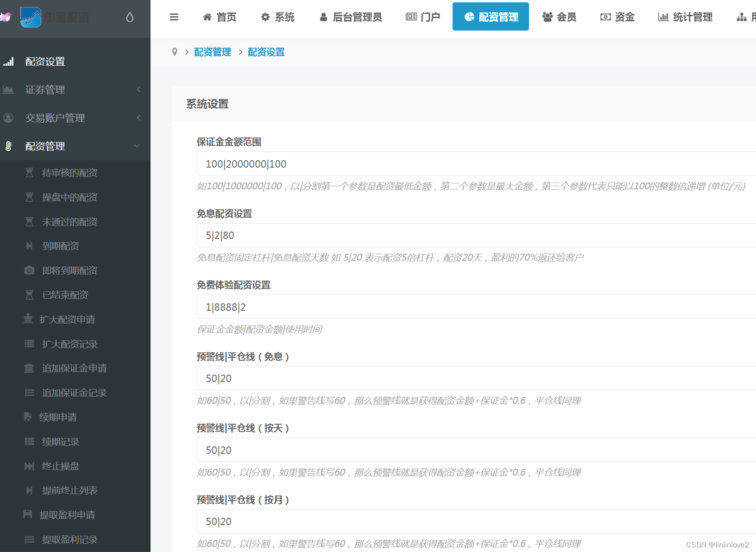756x552 pixels.
Task: Click hourglass icon beside 待审核的配资
Action: (29, 173)
